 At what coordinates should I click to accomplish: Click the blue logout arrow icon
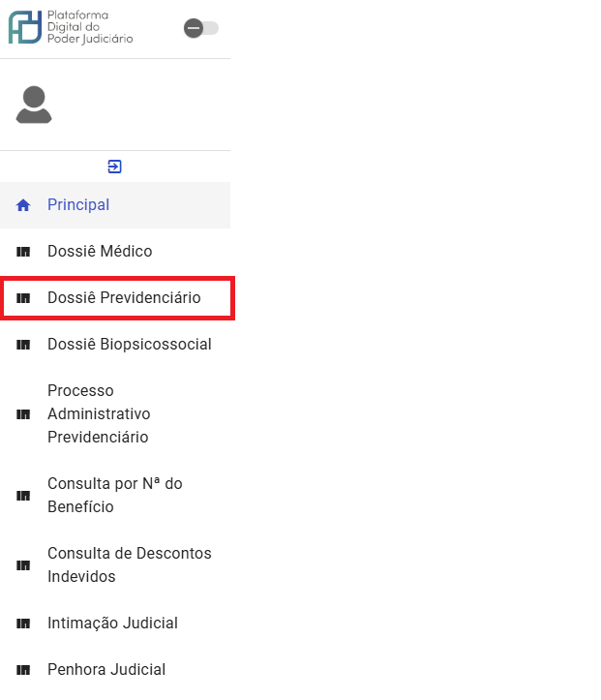click(x=114, y=167)
